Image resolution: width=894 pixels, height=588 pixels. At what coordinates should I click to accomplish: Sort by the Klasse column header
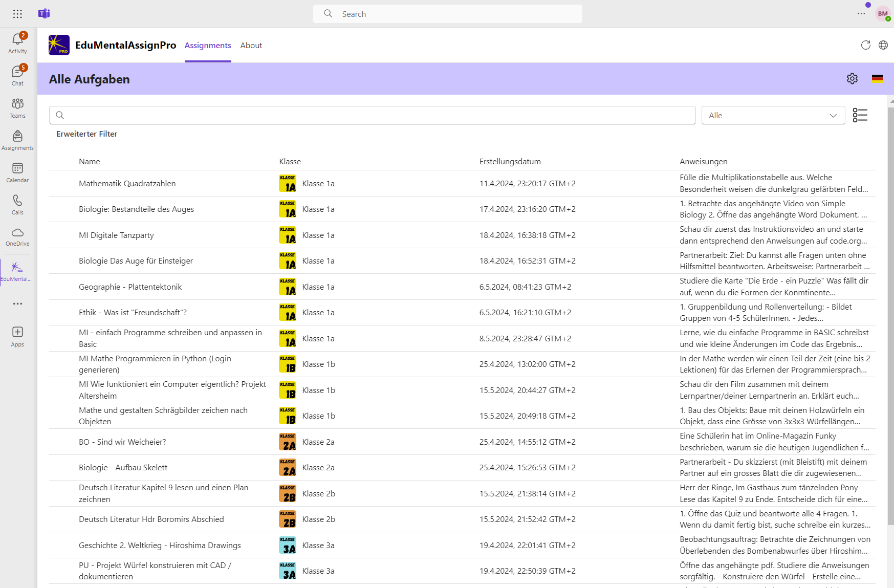click(x=290, y=161)
